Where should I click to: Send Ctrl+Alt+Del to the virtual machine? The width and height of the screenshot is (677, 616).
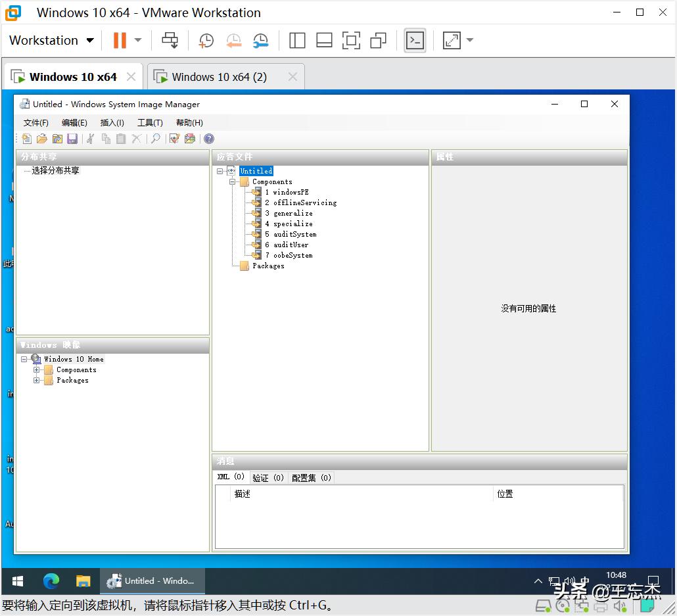point(170,40)
